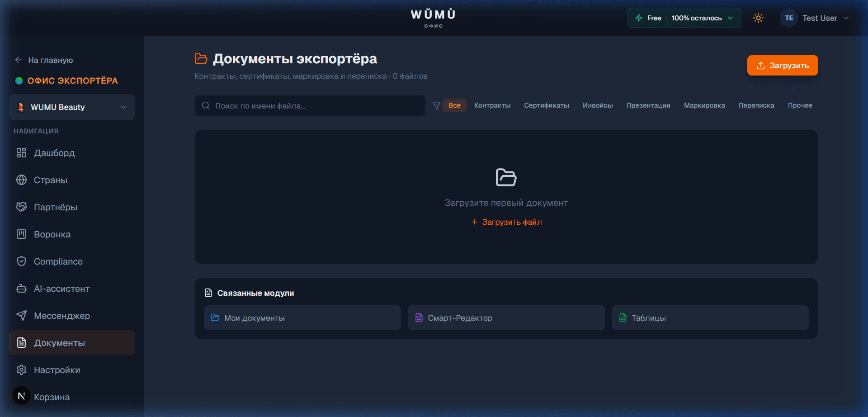Click the gear icon for Настройки

coord(21,370)
